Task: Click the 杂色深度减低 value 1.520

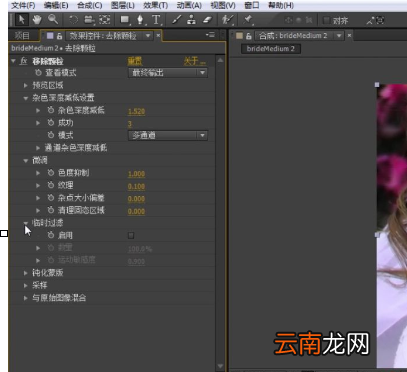Action: tap(136, 111)
